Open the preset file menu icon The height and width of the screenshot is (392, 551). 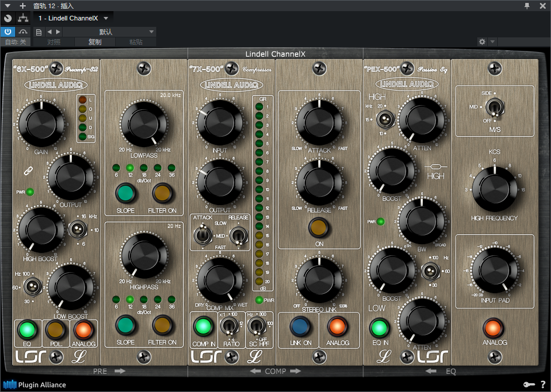[39, 32]
